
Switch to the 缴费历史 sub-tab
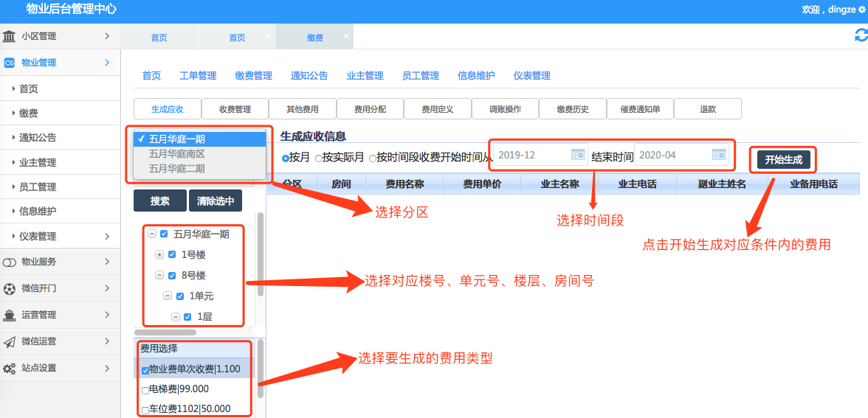(573, 109)
